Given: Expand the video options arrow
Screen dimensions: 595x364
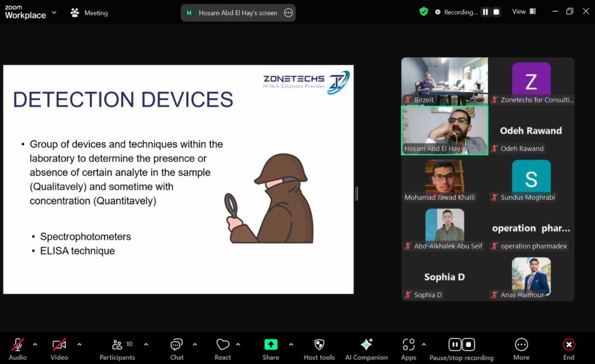Looking at the screenshot, I should click(x=79, y=344).
